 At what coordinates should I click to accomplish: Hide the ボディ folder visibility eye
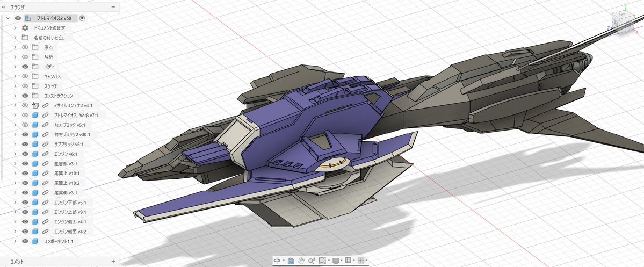[x=25, y=67]
